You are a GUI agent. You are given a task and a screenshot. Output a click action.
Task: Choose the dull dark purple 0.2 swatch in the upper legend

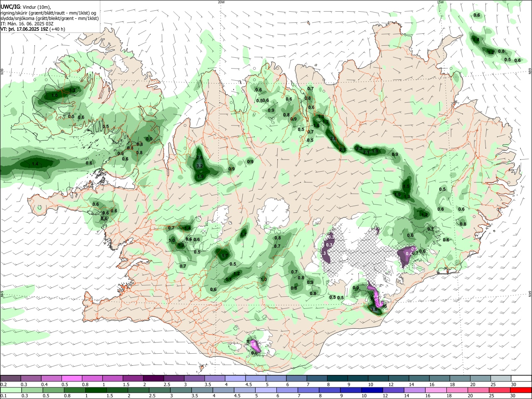coord(10,379)
